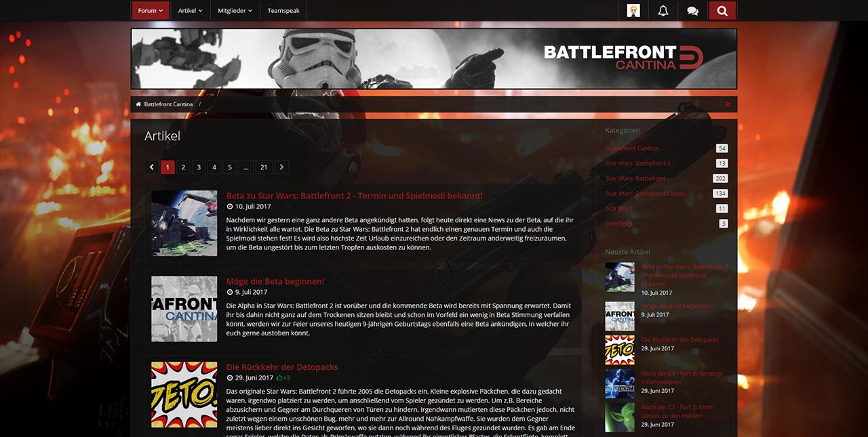Go to page 5 of articles
The image size is (868, 437).
point(230,167)
